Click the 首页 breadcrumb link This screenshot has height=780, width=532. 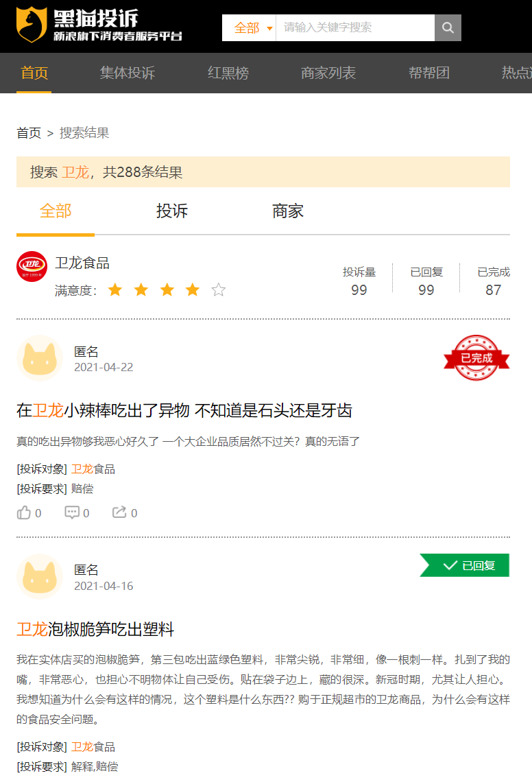point(29,133)
